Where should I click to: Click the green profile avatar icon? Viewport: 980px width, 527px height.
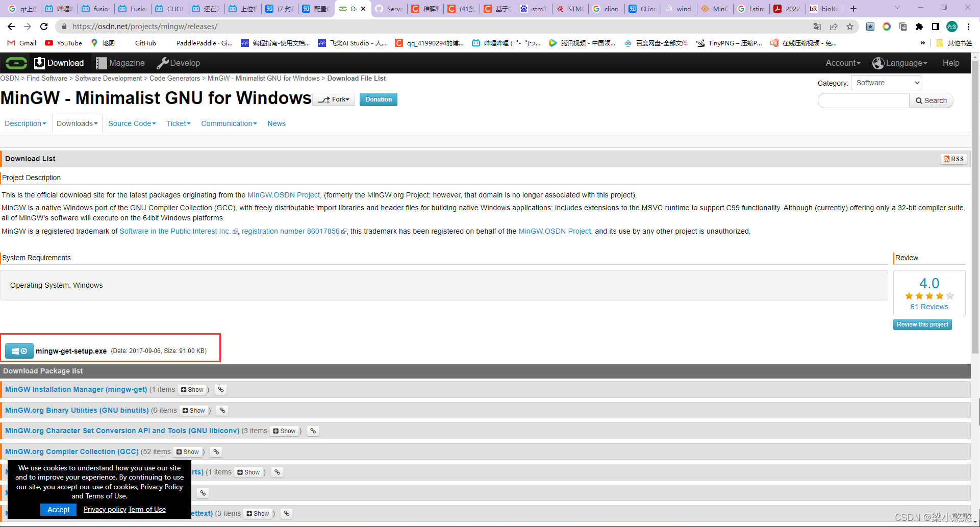pos(952,27)
